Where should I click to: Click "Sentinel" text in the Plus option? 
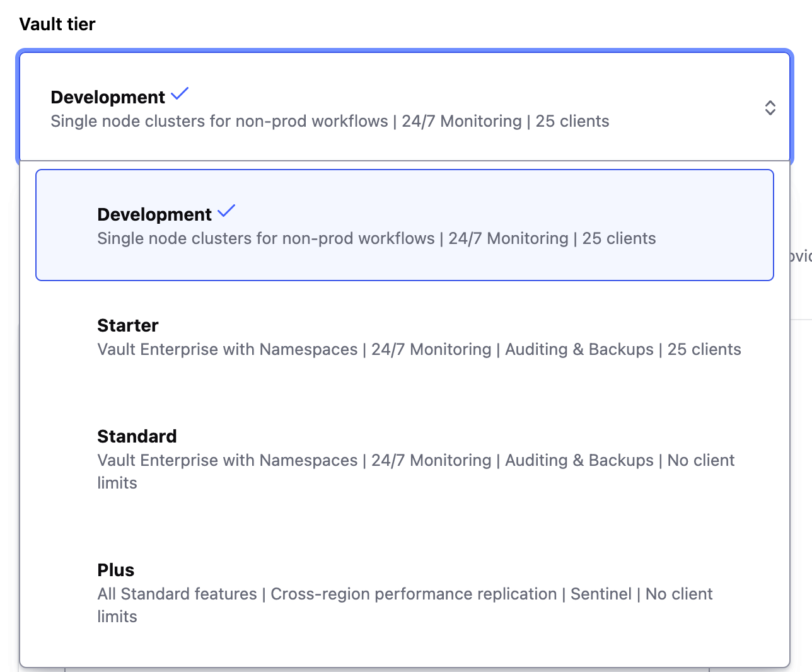(601, 594)
